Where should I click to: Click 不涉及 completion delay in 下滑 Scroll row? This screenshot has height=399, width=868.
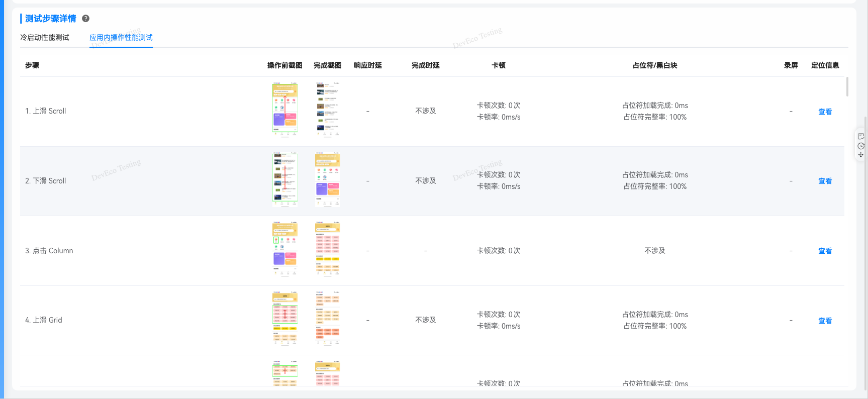click(x=426, y=181)
